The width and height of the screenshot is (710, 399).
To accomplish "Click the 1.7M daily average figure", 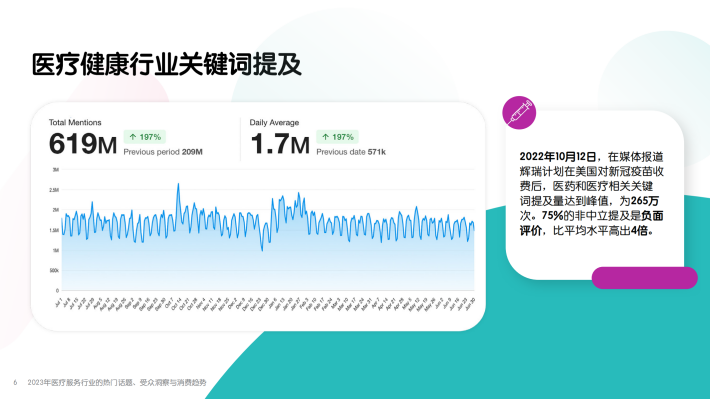I will (280, 144).
